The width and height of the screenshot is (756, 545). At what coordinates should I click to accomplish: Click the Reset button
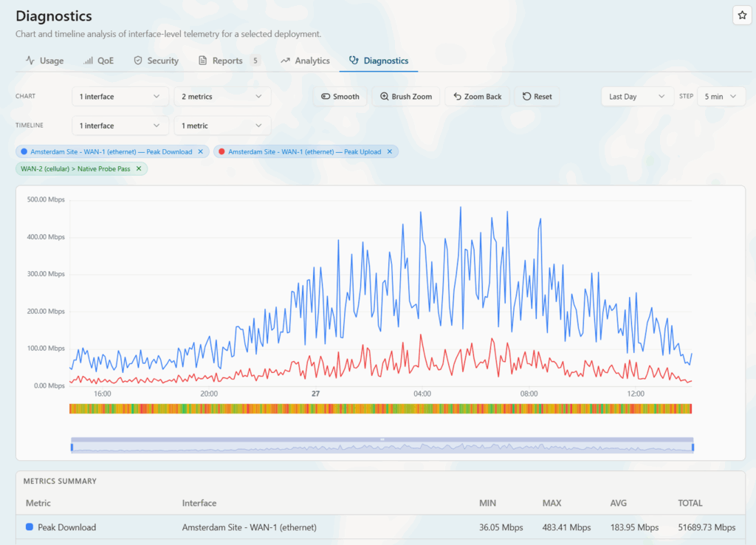537,97
